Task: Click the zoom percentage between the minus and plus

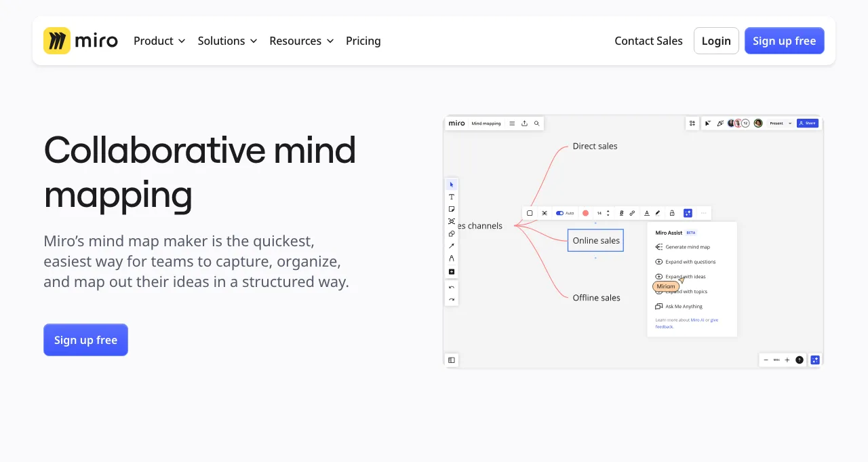Action: click(776, 360)
